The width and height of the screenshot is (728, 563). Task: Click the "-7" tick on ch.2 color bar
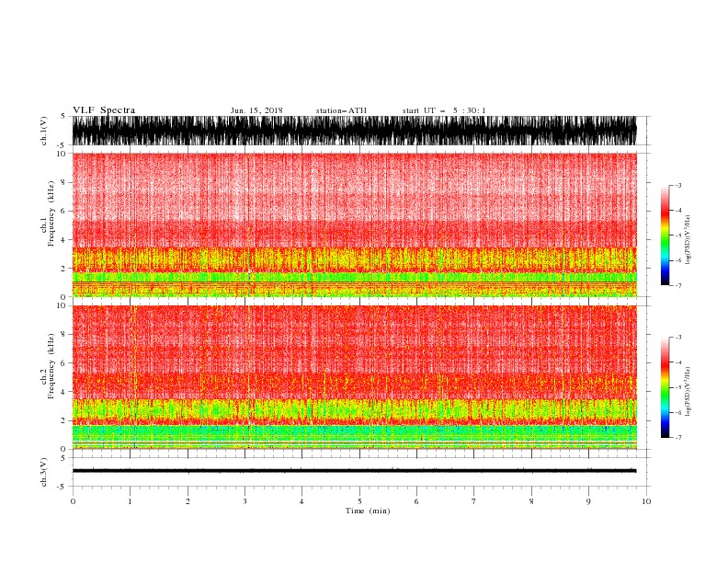pyautogui.click(x=678, y=438)
